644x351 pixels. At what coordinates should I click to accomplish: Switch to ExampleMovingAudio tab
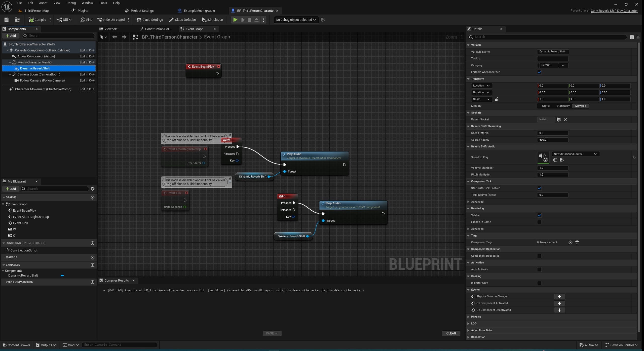pyautogui.click(x=199, y=11)
